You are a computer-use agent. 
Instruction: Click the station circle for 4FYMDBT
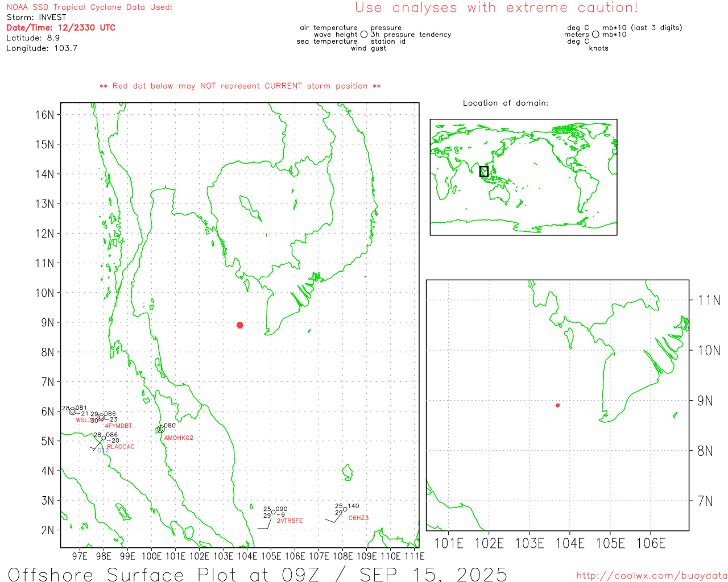(101, 417)
